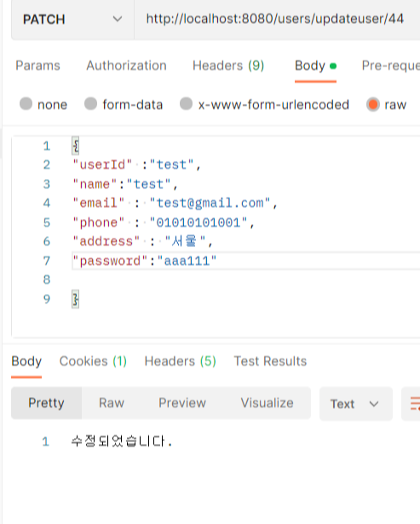Open the Text format dropdown
The height and width of the screenshot is (524, 420).
click(x=356, y=404)
